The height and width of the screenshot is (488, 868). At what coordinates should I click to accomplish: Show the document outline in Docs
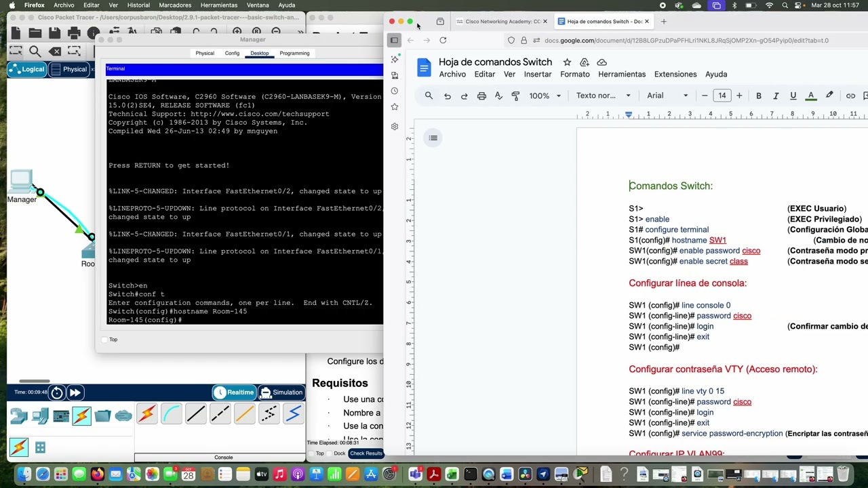433,138
